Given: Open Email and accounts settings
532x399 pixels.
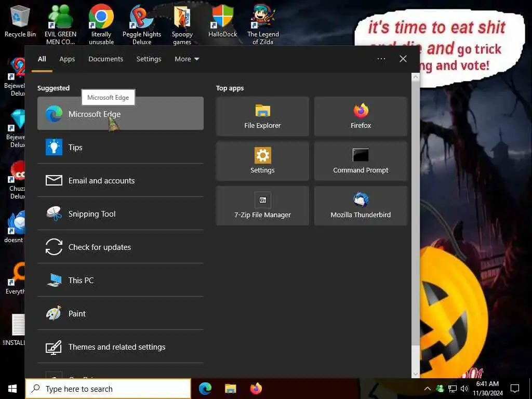Looking at the screenshot, I should click(121, 180).
